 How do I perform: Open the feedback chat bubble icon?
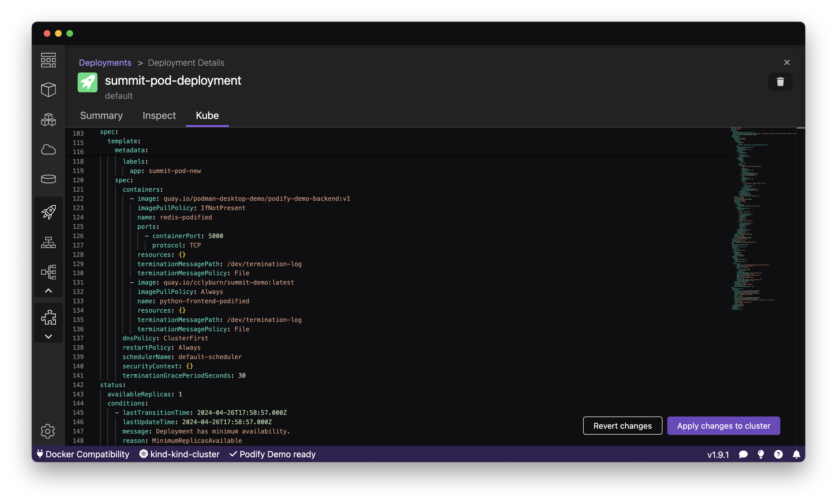tap(743, 454)
